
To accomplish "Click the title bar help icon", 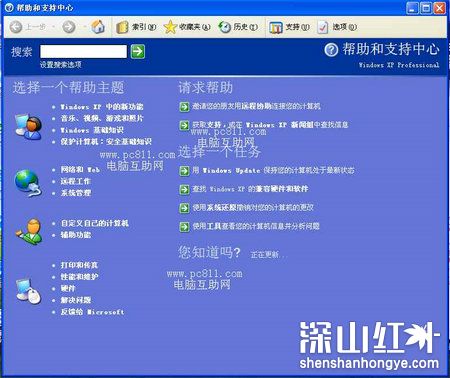I will 9,7.
